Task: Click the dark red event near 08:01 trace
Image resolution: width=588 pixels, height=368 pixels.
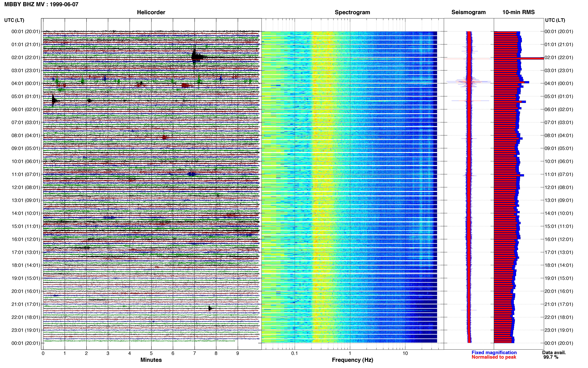Action: tap(164, 137)
